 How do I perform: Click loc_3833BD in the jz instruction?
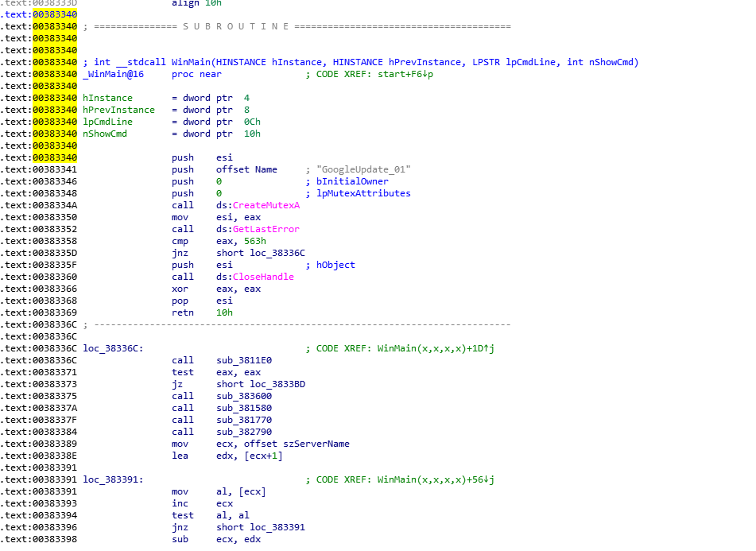[277, 384]
